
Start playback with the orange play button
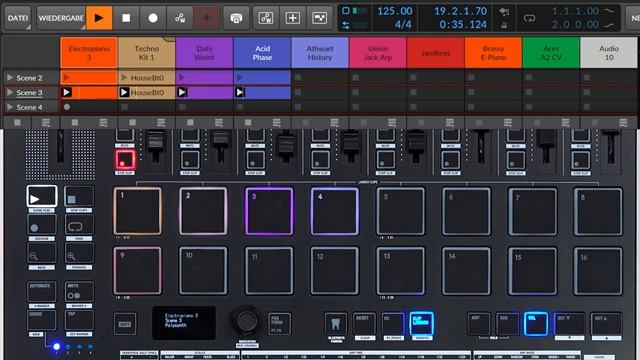(99, 18)
